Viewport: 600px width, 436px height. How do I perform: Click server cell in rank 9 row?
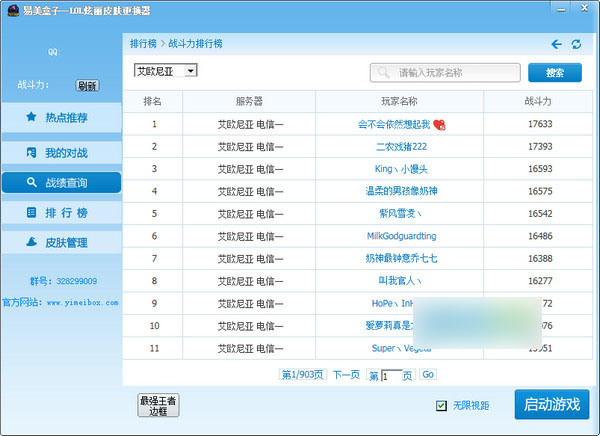tap(250, 304)
